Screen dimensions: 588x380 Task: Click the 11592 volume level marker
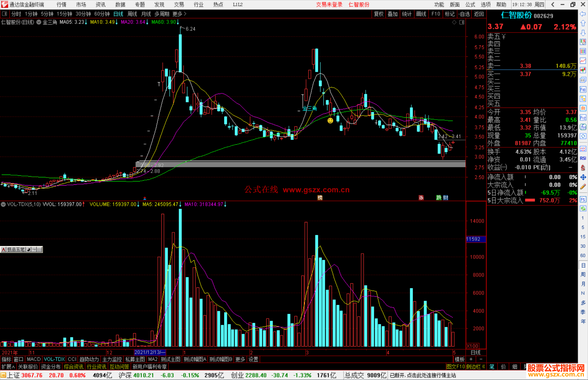(476, 239)
